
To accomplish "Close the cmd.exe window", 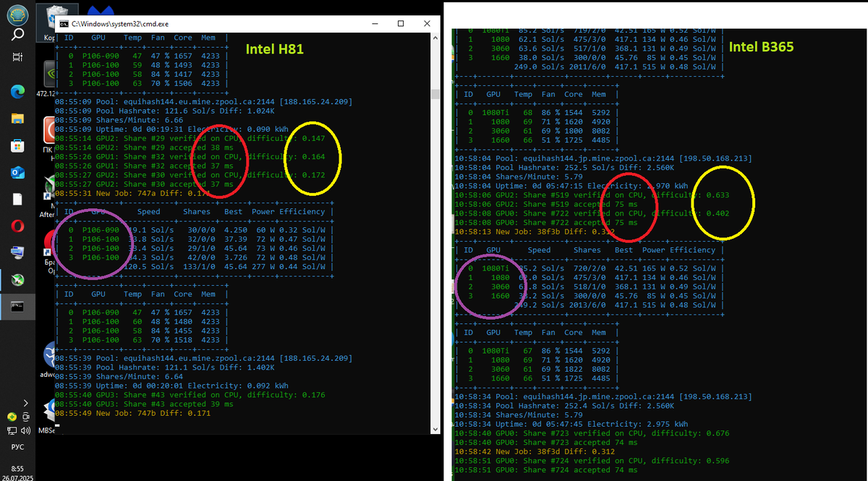I will 427,24.
